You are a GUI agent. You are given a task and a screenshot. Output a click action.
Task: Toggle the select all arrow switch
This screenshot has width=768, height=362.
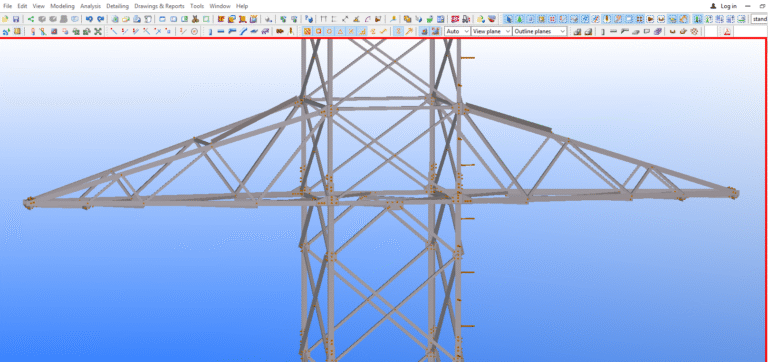[509, 19]
